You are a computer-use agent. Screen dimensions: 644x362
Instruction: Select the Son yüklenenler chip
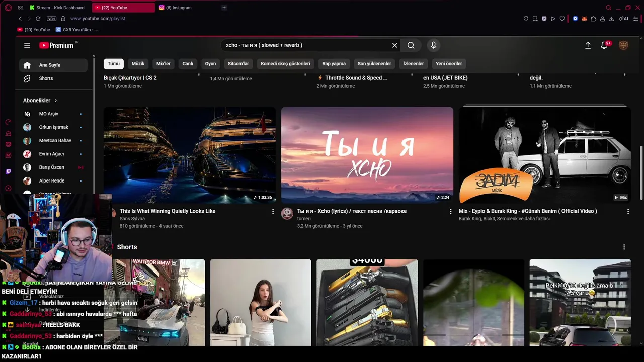pos(374,64)
